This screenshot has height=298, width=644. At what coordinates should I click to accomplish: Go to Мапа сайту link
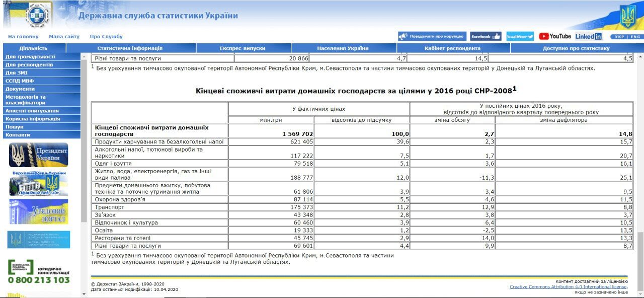64,37
